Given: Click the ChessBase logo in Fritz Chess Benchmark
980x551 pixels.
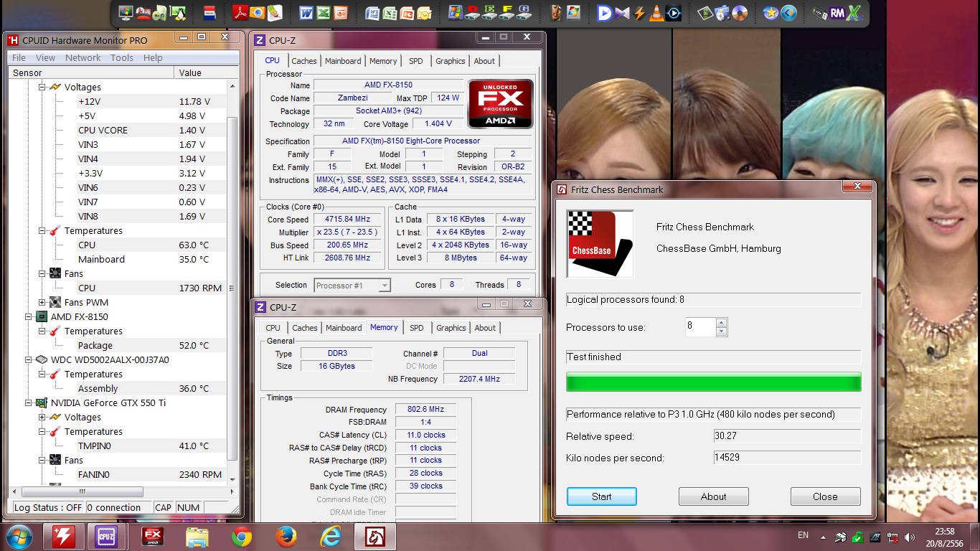Looking at the screenshot, I should 600,244.
